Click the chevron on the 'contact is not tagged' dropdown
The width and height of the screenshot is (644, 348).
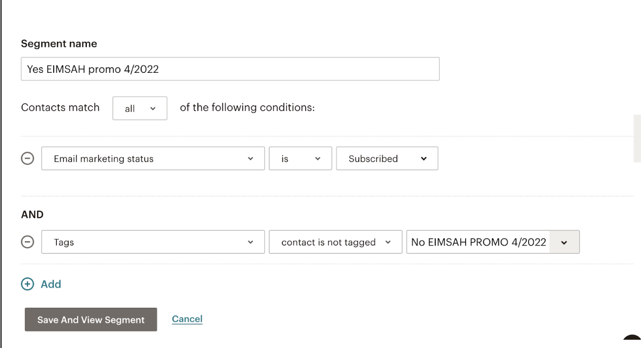tap(388, 242)
